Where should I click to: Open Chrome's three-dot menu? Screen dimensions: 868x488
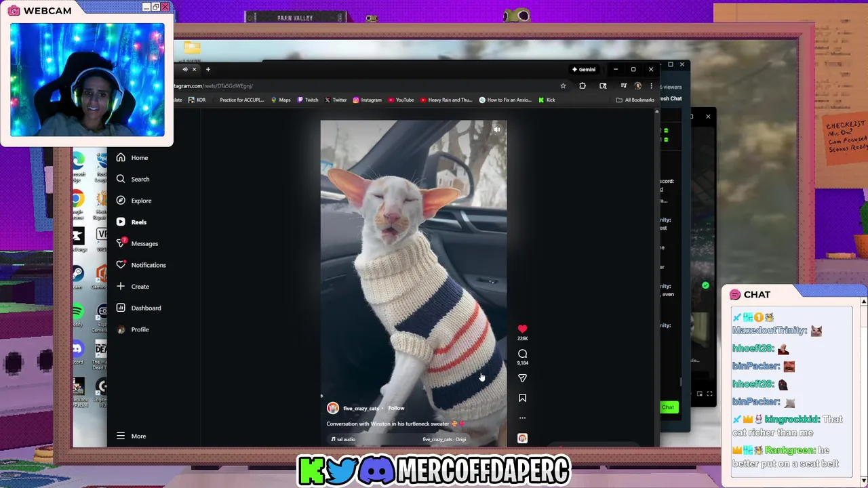(x=651, y=86)
